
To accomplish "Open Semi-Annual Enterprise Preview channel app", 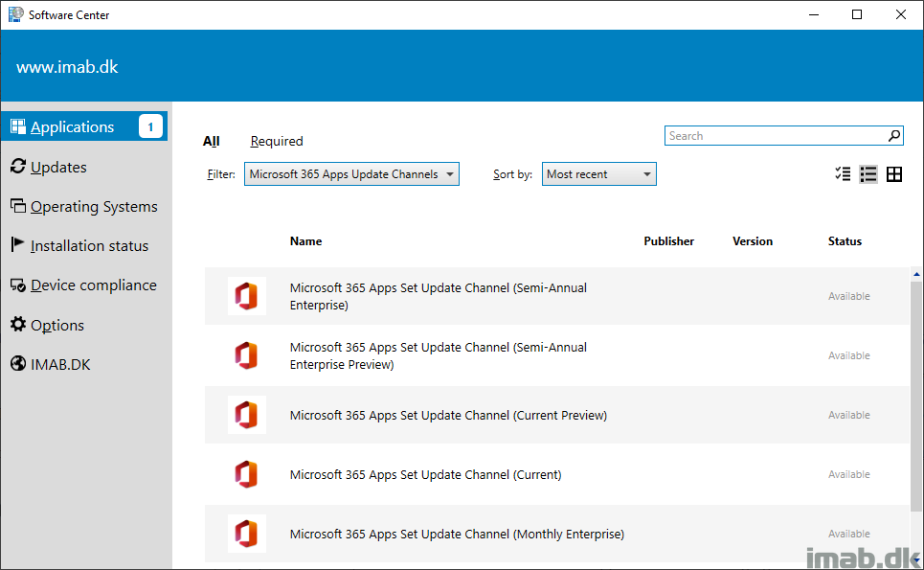I will [x=557, y=355].
